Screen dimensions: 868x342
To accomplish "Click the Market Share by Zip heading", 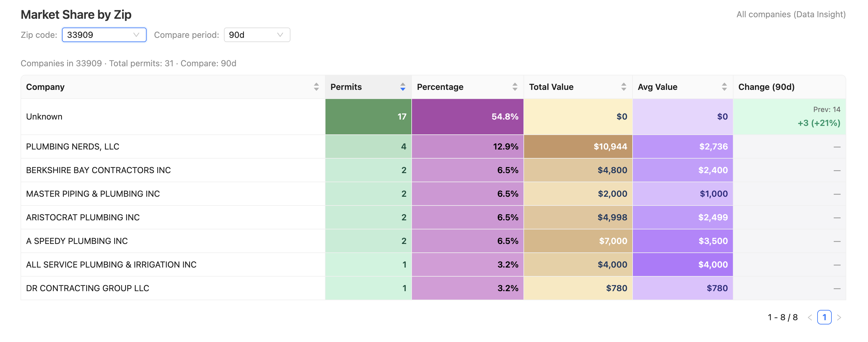I will click(76, 15).
